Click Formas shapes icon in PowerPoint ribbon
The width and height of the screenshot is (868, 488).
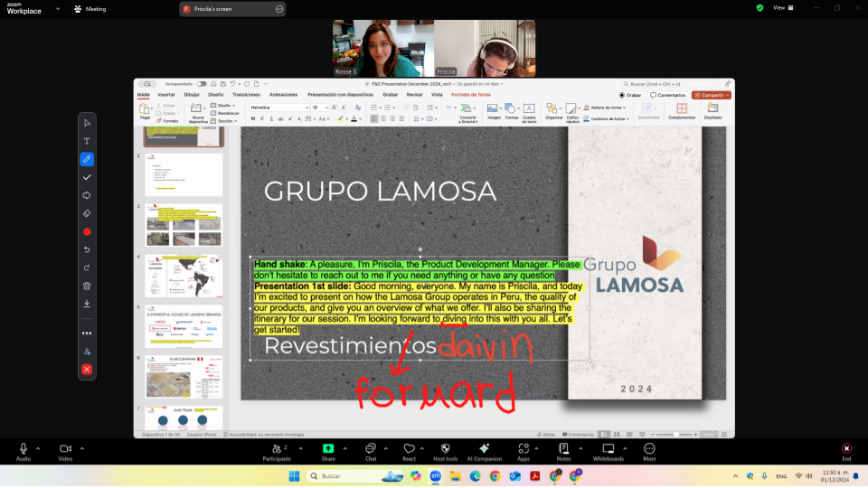(512, 111)
